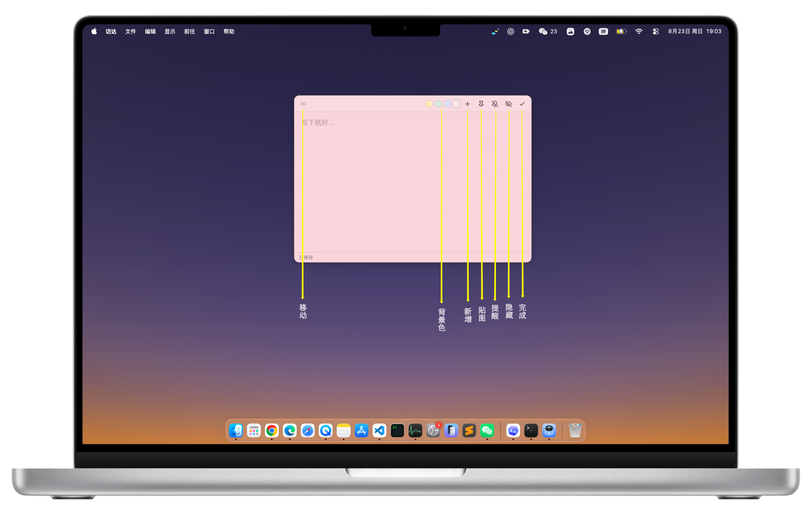
Task: Pin the sticky note with the pushpin icon
Action: pos(481,104)
